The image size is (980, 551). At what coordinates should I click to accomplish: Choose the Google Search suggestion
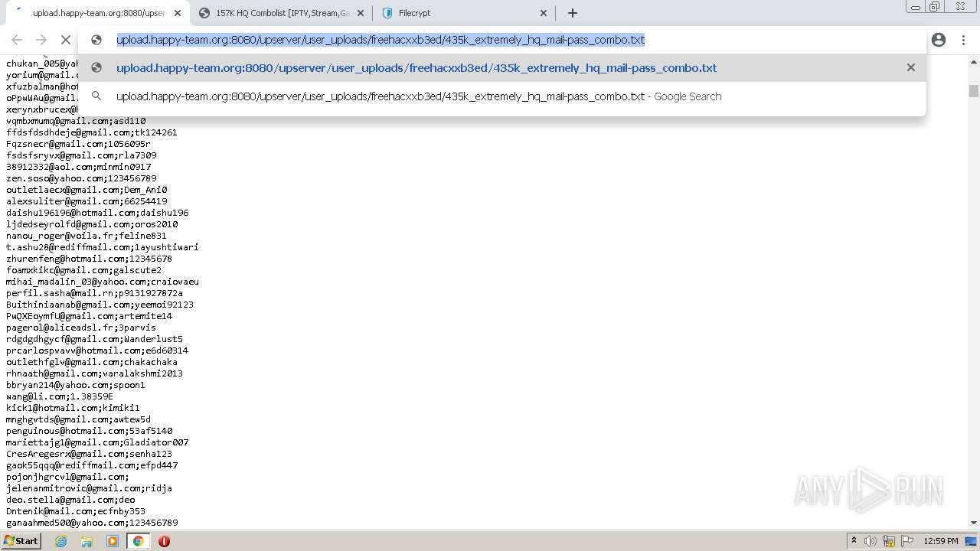(x=501, y=96)
